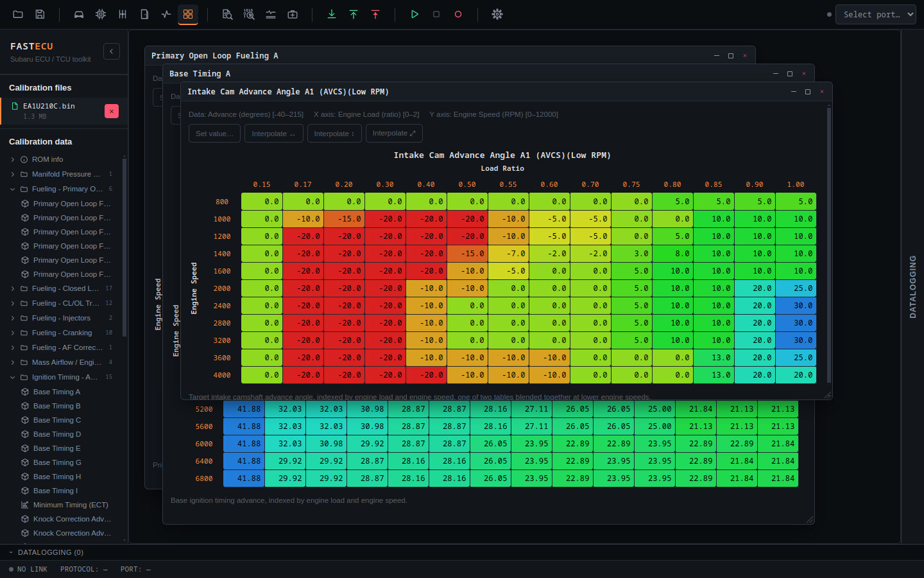Click the binary data search icon
Screen dimensions: 924x578
[x=249, y=14]
